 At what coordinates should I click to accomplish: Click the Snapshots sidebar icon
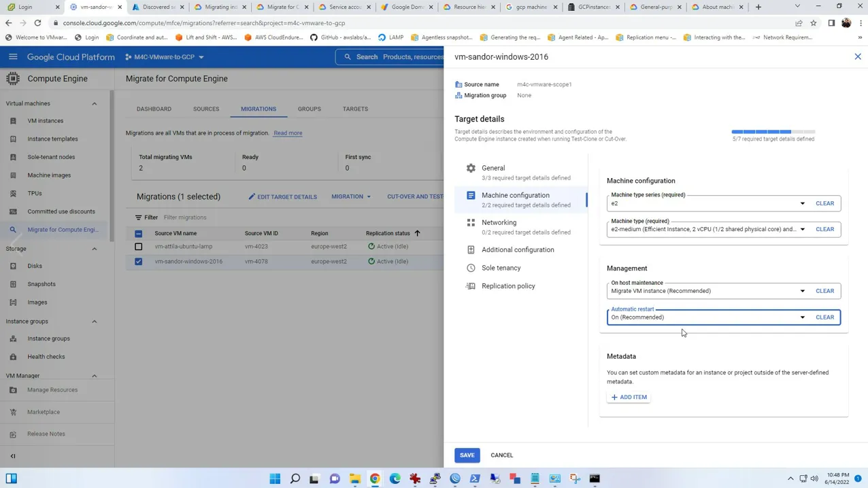13,284
